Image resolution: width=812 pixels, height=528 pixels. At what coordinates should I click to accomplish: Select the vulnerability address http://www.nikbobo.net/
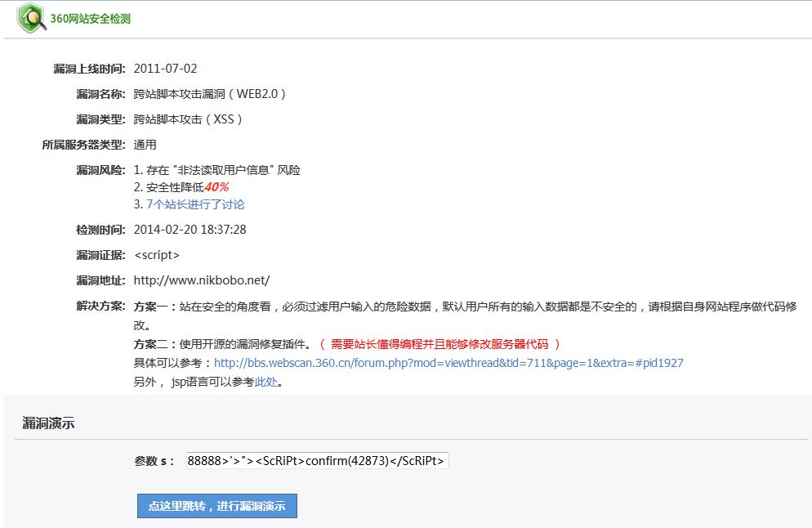[202, 280]
